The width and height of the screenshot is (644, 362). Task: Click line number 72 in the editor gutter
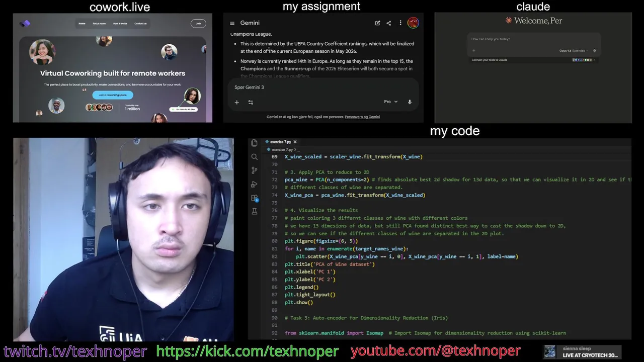click(274, 179)
